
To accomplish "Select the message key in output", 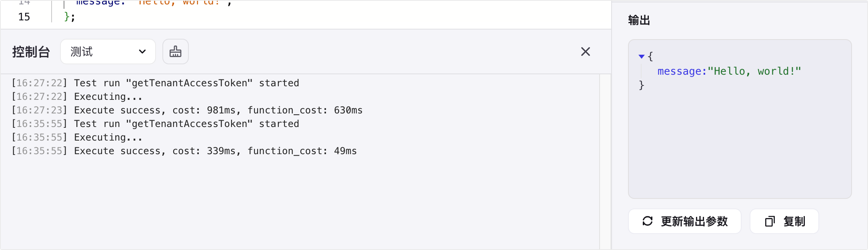I will tap(679, 71).
